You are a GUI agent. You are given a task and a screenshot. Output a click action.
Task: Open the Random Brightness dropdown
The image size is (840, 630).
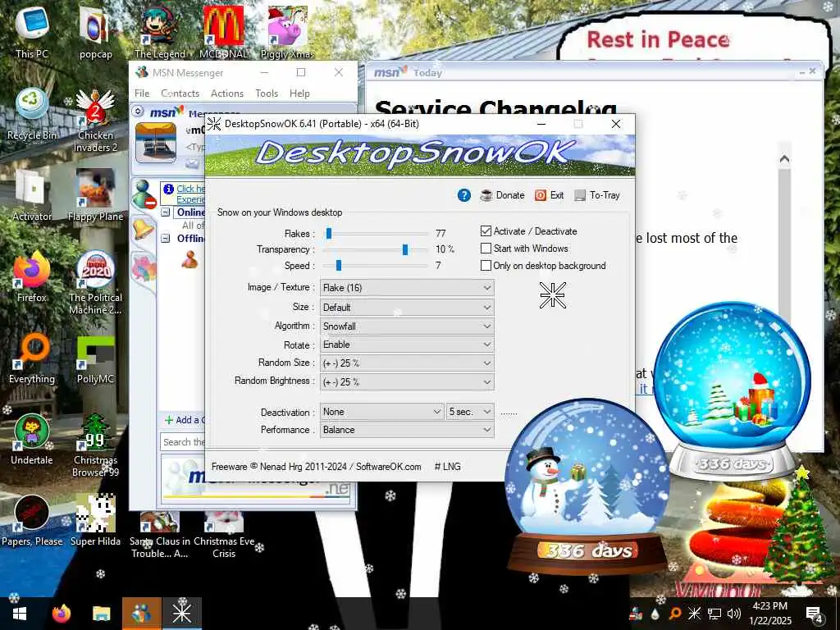407,382
